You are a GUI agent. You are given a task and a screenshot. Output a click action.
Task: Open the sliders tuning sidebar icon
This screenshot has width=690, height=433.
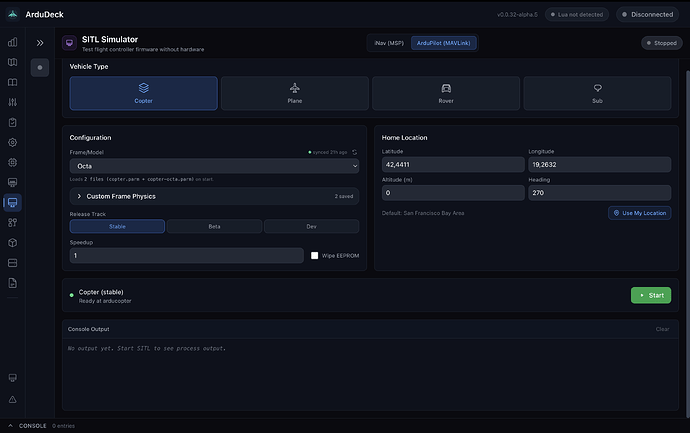[x=13, y=102]
